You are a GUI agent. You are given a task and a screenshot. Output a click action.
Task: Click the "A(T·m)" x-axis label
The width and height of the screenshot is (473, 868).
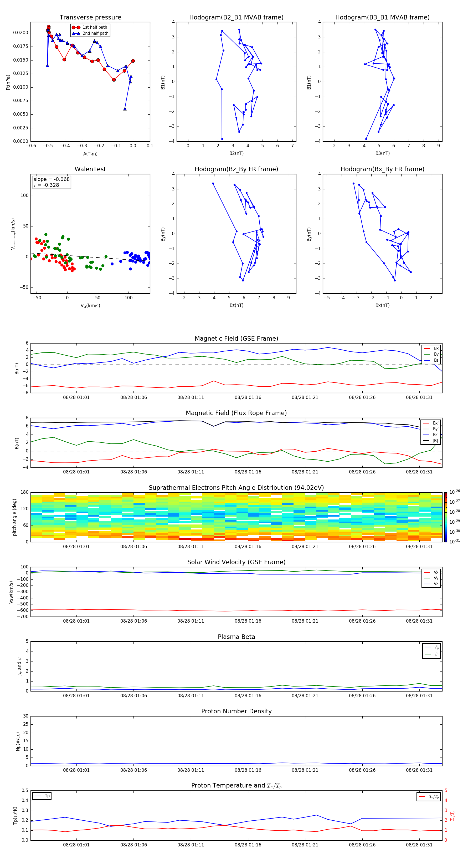90,154
